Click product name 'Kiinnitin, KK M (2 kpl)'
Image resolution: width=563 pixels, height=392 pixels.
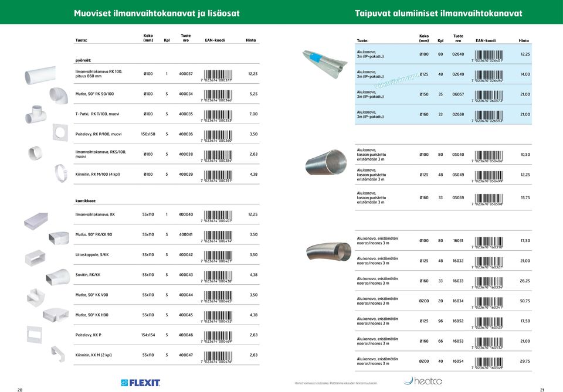tap(94, 355)
